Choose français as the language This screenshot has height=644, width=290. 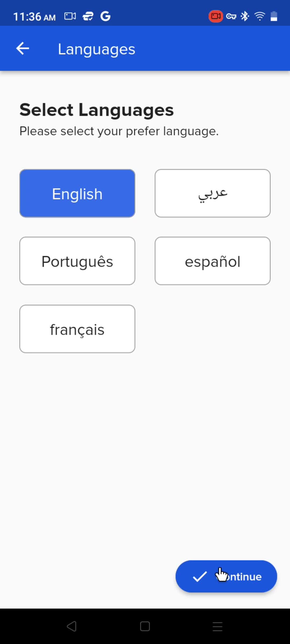[77, 329]
